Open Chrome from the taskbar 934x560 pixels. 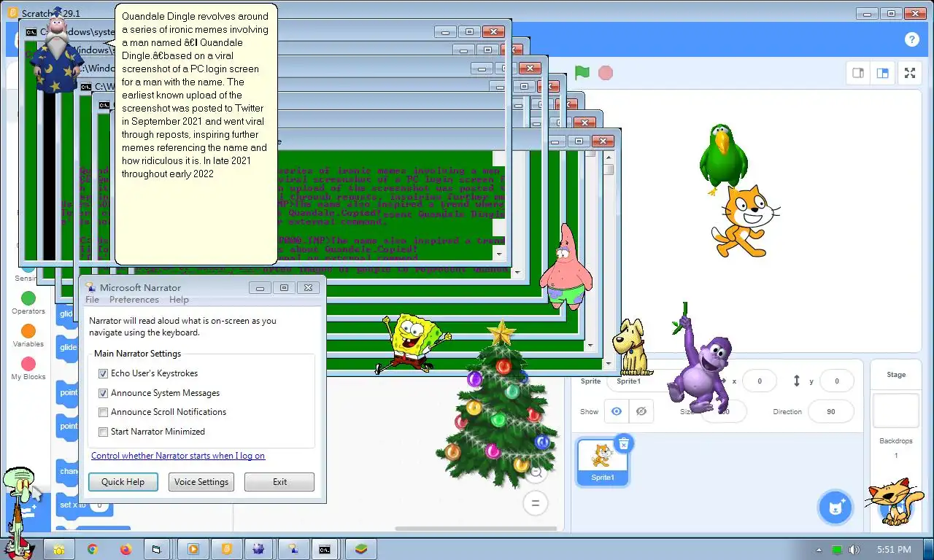[x=93, y=549]
